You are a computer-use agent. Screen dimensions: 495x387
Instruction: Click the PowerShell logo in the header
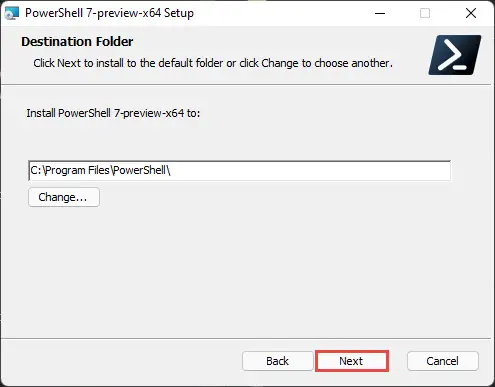click(x=455, y=55)
